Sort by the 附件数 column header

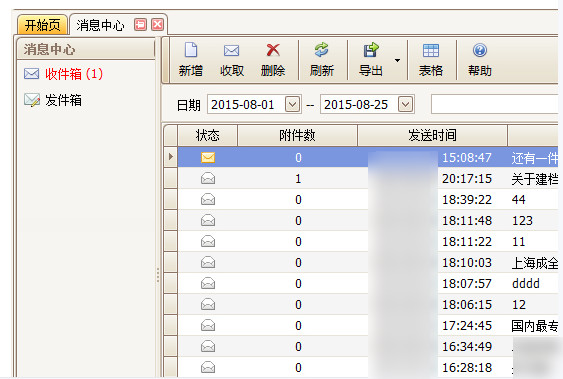tap(297, 135)
